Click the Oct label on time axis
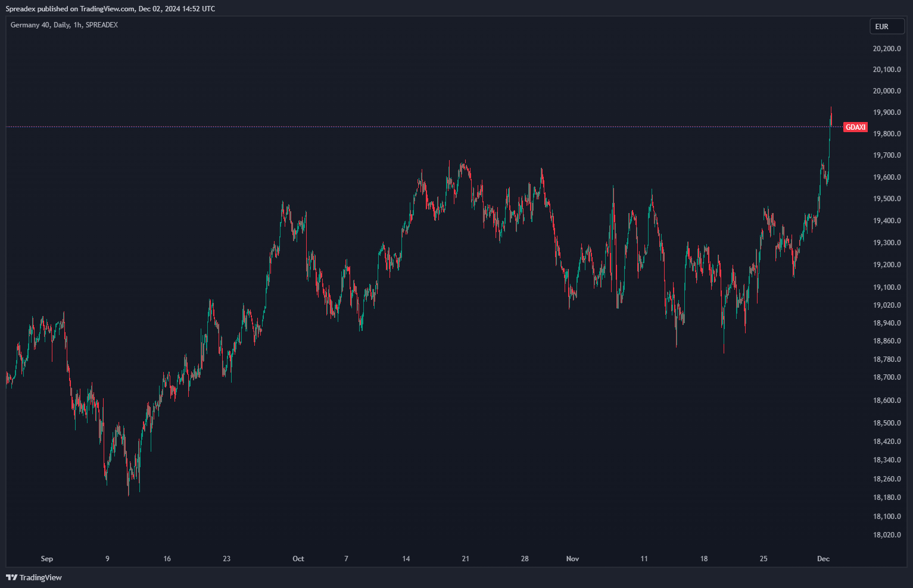 [x=298, y=559]
